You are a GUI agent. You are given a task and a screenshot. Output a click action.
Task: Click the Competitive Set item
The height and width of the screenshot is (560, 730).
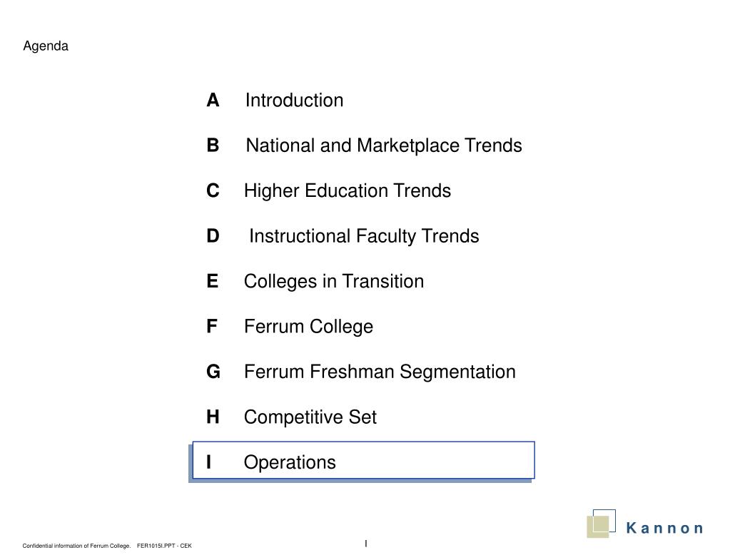(x=310, y=417)
